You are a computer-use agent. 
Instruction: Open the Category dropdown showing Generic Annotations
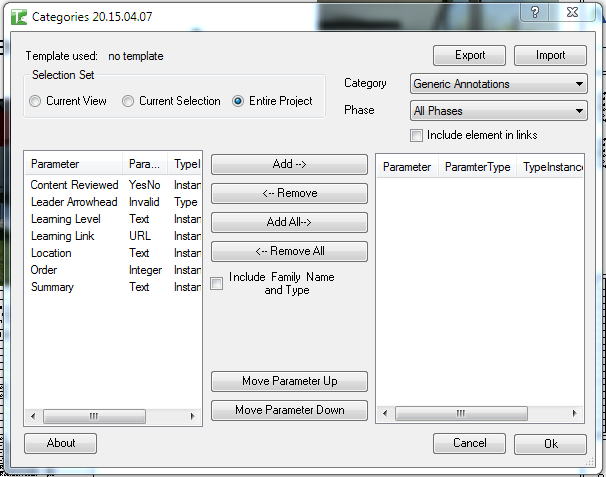point(499,84)
